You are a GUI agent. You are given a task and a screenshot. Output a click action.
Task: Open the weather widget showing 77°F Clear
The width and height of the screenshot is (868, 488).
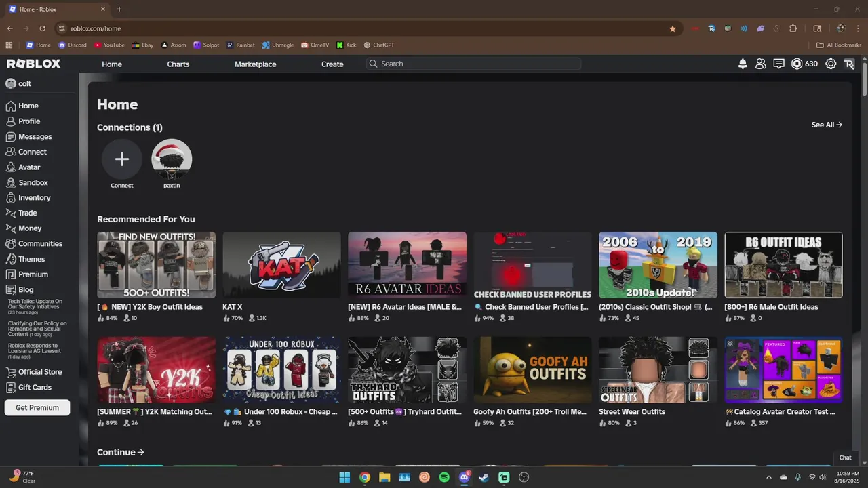pyautogui.click(x=22, y=477)
